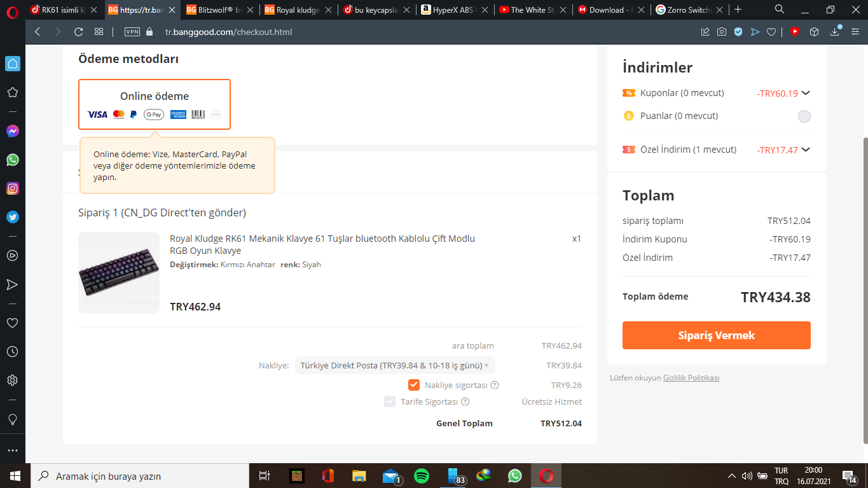The image size is (868, 488).
Task: Open the File Explorer taskbar icon
Action: point(359,476)
